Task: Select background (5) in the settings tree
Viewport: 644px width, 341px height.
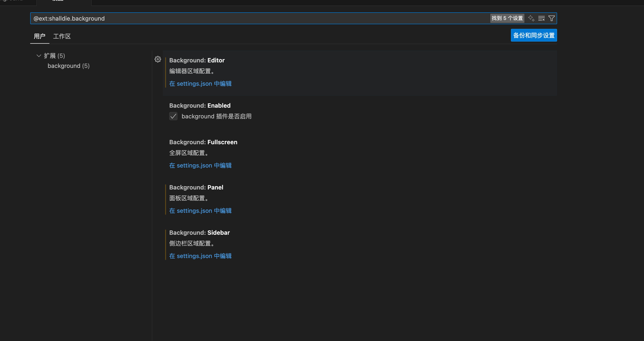Action: tap(69, 66)
